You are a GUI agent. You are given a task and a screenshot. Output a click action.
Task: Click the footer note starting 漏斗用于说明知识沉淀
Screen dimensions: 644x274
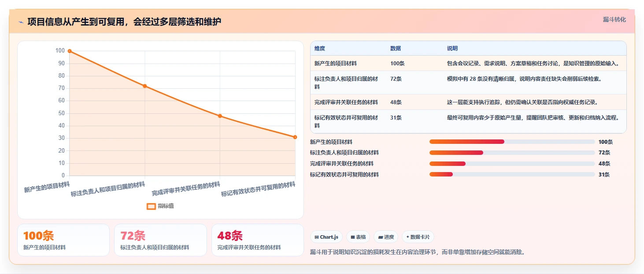[x=418, y=252]
